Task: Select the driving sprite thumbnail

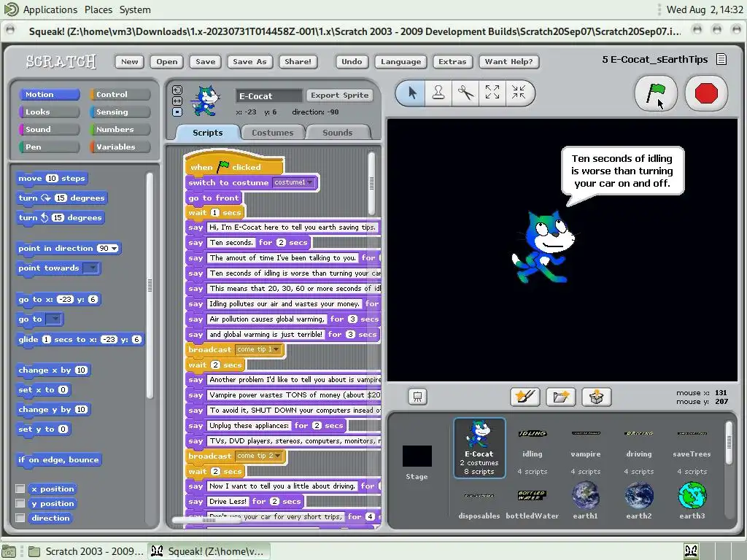Action: 639,448
